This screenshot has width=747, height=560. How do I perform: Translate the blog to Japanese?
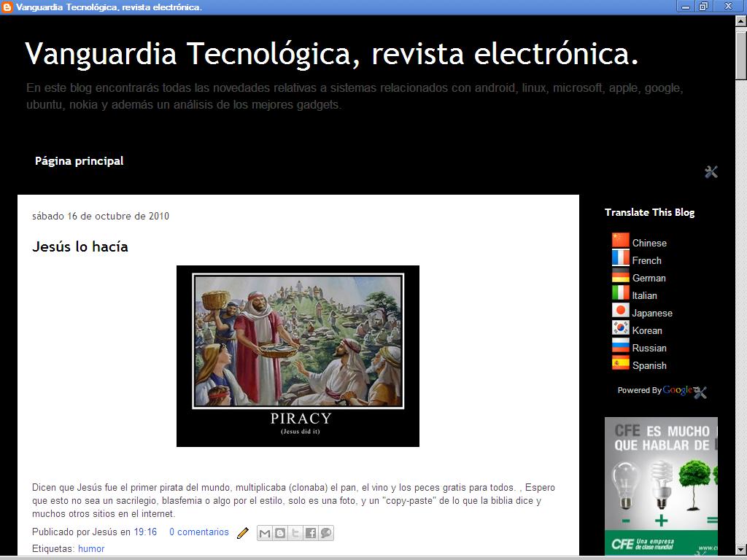coord(652,314)
